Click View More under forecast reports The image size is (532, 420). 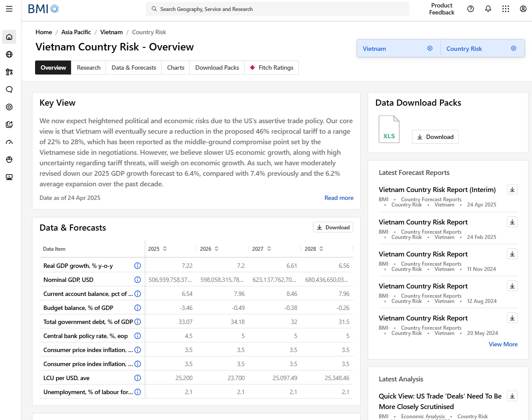[x=503, y=344]
